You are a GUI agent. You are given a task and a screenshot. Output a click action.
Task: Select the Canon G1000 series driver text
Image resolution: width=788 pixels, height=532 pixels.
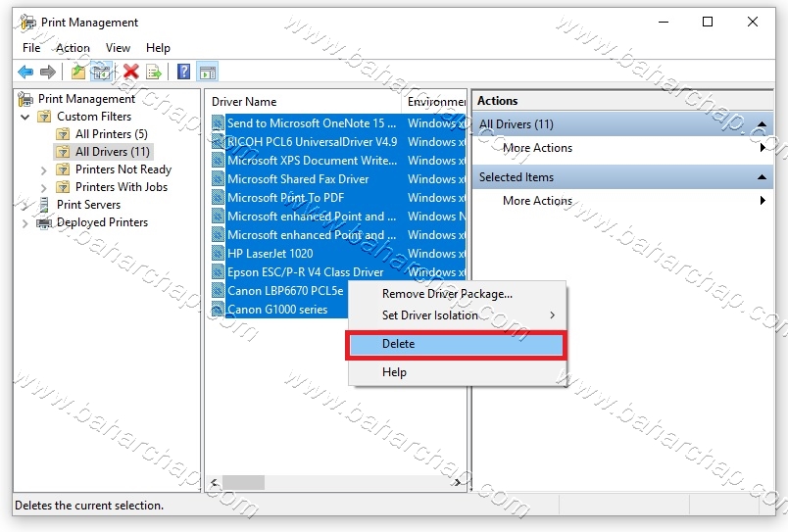(x=277, y=309)
